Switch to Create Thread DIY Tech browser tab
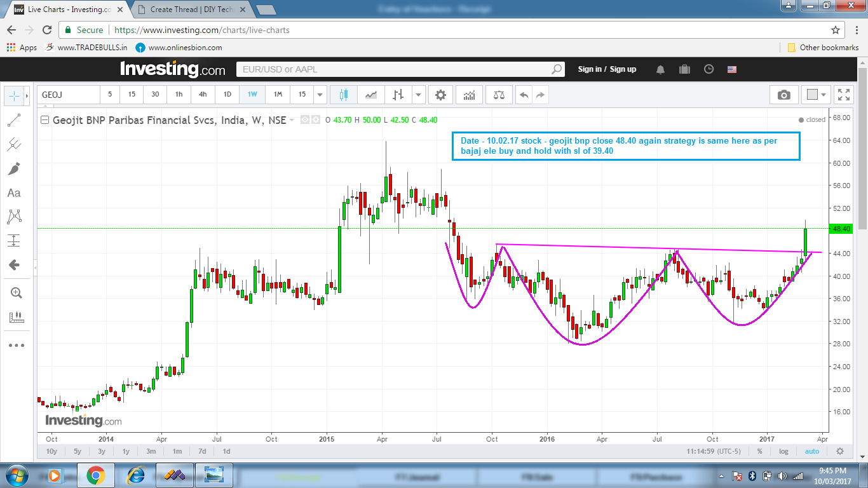Screen dimensions: 868x488 pyautogui.click(x=191, y=10)
